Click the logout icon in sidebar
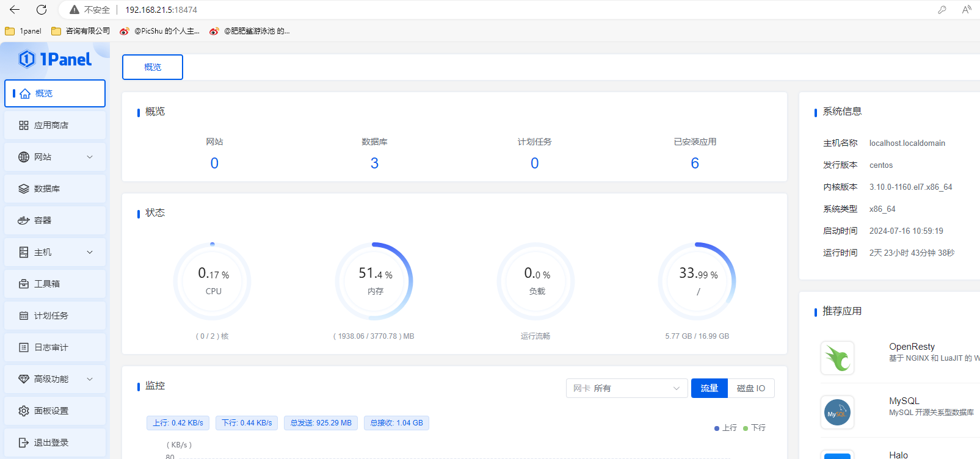This screenshot has width=980, height=459. tap(24, 443)
